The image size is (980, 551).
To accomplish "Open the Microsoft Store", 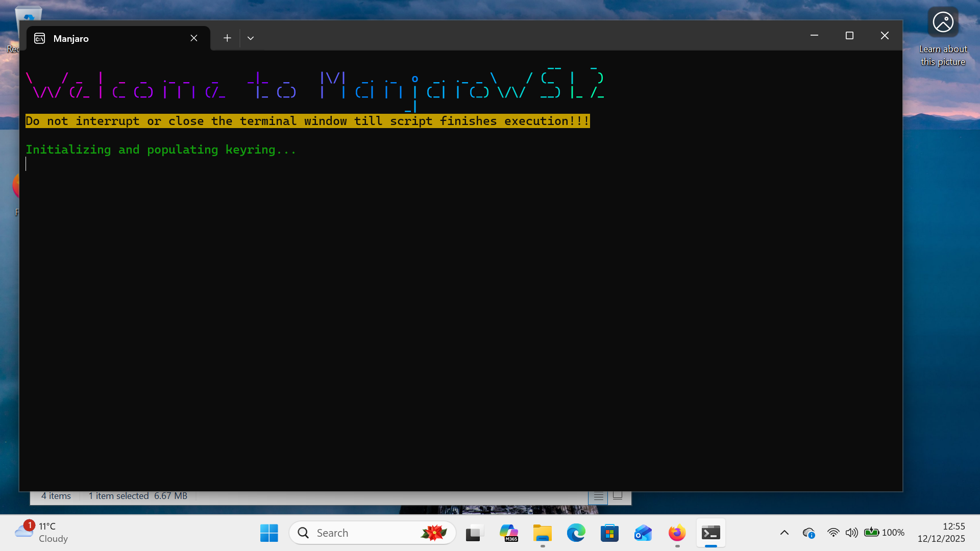I will tap(609, 533).
